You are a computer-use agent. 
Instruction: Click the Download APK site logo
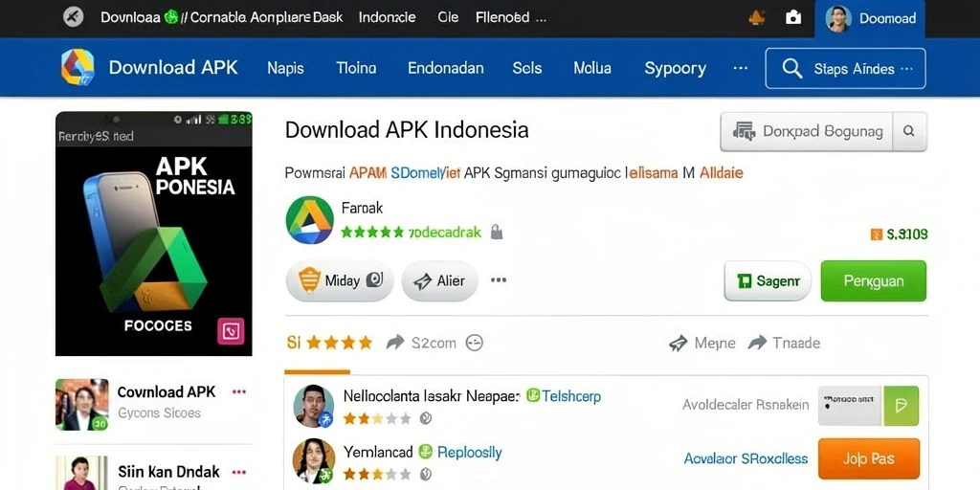78,68
